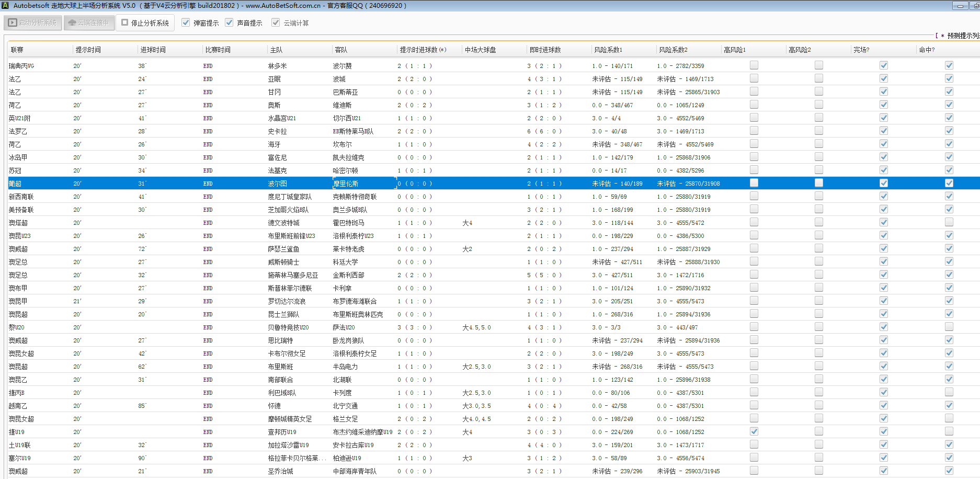Click the cloud icon on 云端连接中
Viewport: 980px width, 479px height.
[72, 23]
